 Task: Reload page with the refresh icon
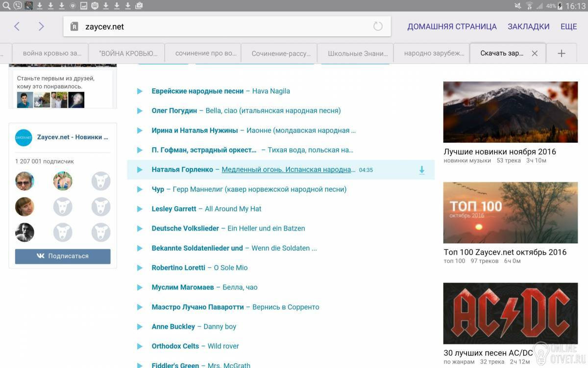pos(378,26)
